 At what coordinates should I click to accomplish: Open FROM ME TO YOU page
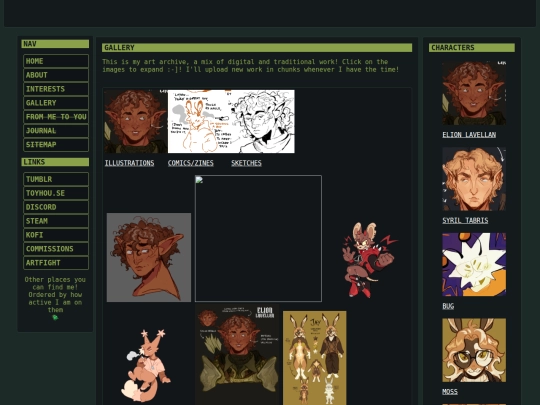pyautogui.click(x=56, y=117)
